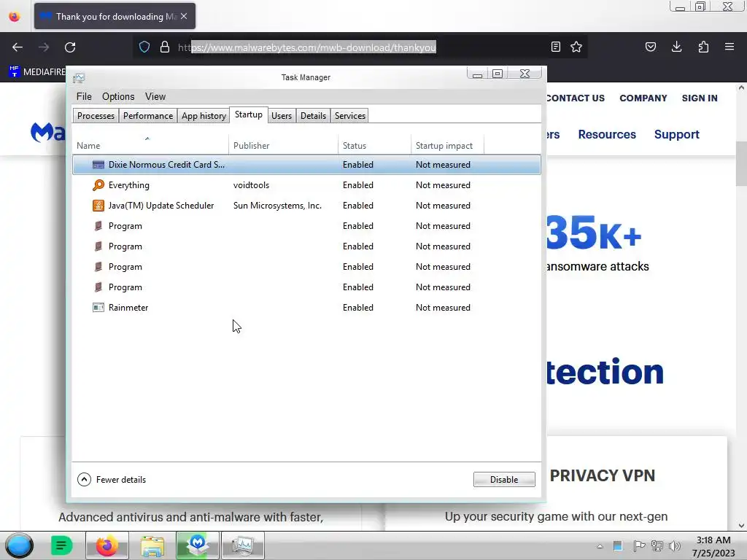Sort by Startup impact column
Screen dimensions: 747x560
[x=447, y=145]
